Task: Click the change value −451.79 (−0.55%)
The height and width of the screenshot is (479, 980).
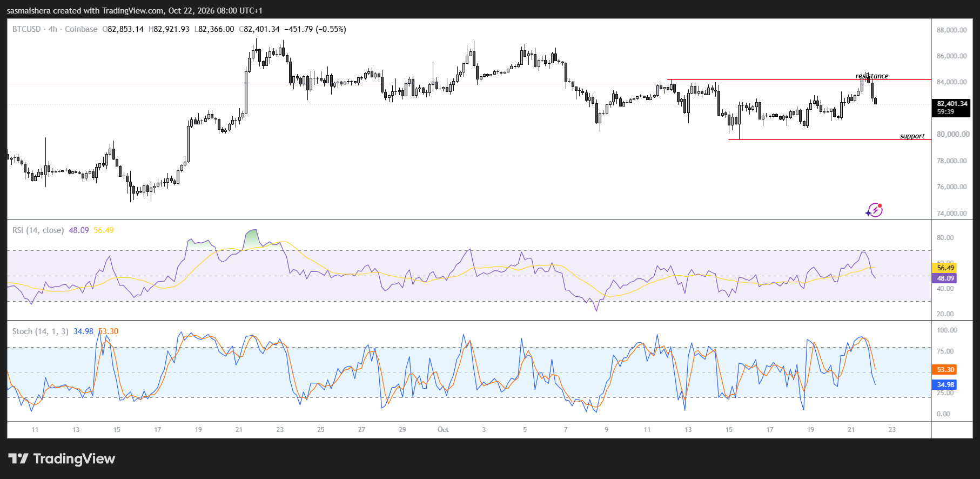Action: coord(316,29)
